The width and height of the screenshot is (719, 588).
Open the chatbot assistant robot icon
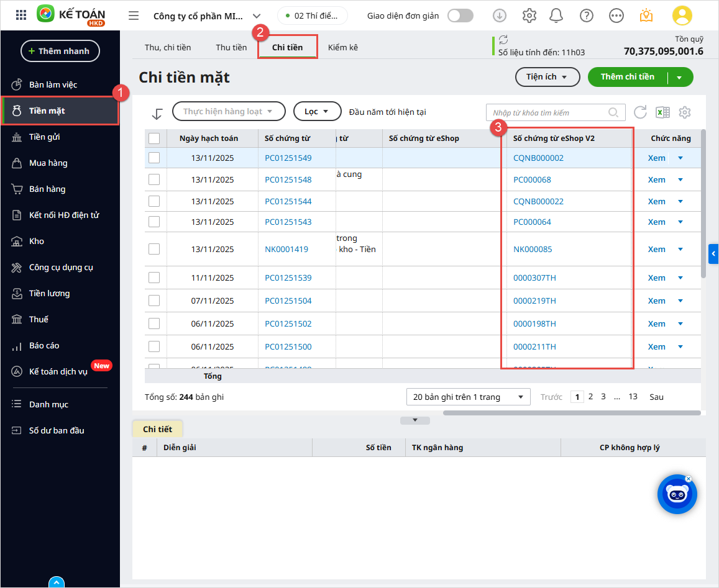pyautogui.click(x=677, y=495)
